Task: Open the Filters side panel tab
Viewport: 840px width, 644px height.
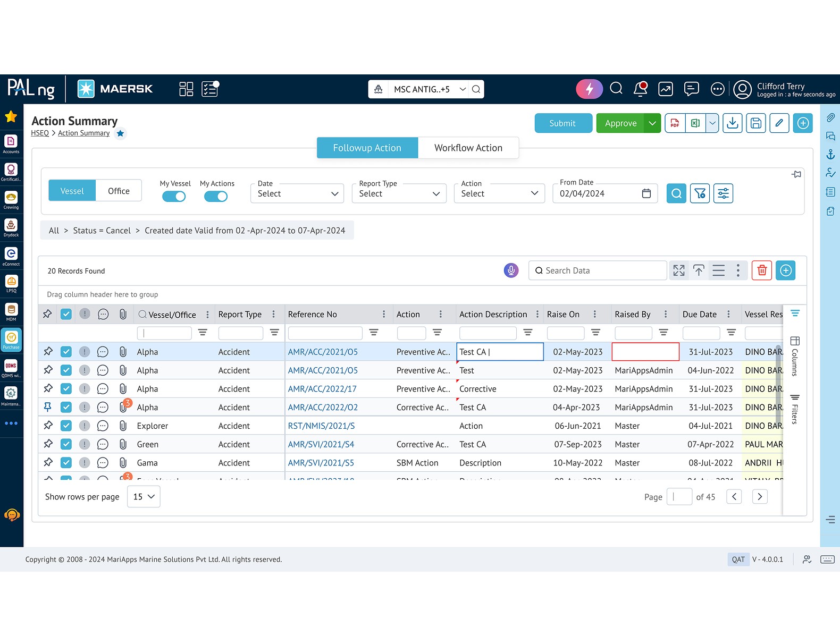Action: pyautogui.click(x=795, y=409)
